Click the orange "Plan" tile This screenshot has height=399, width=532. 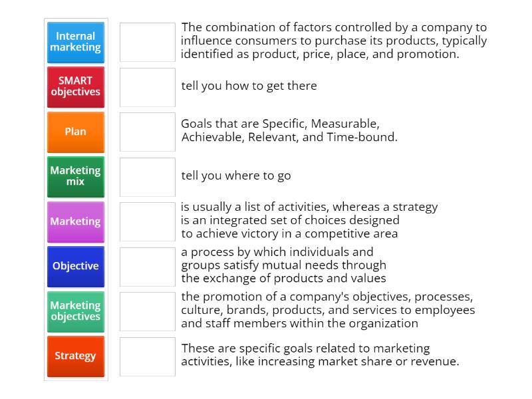click(x=75, y=132)
